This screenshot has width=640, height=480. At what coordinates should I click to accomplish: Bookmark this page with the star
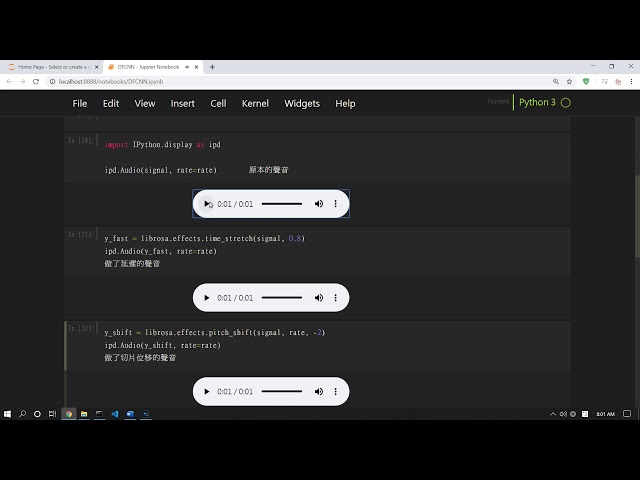(569, 82)
